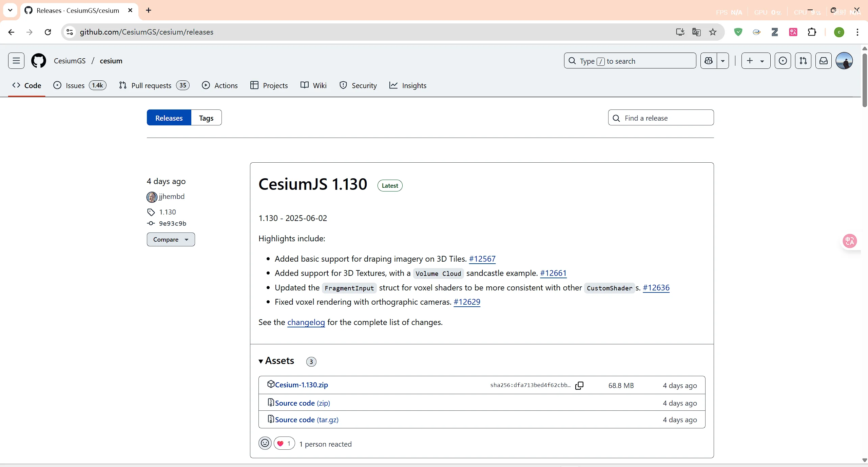This screenshot has height=467, width=868.
Task: Open the Compare dropdown
Action: point(171,239)
